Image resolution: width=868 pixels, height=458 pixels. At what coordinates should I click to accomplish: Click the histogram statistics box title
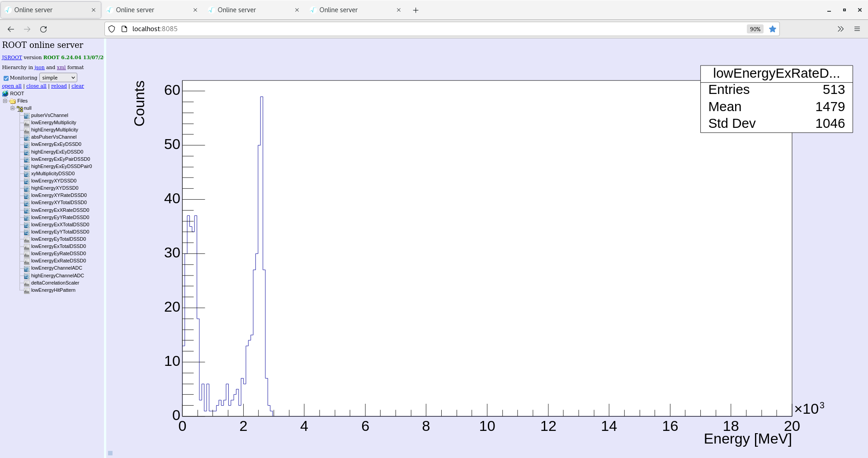click(x=776, y=73)
